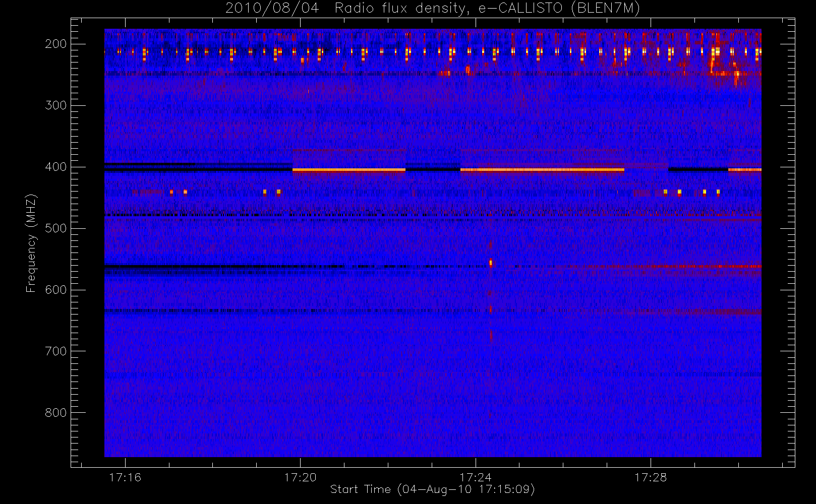Click the date "2010/08/04" in the title
Viewport: 816px width, 504px height.
(x=272, y=9)
